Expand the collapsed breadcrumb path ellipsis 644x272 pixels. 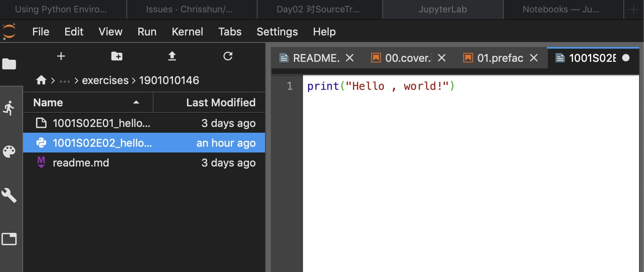tap(65, 80)
